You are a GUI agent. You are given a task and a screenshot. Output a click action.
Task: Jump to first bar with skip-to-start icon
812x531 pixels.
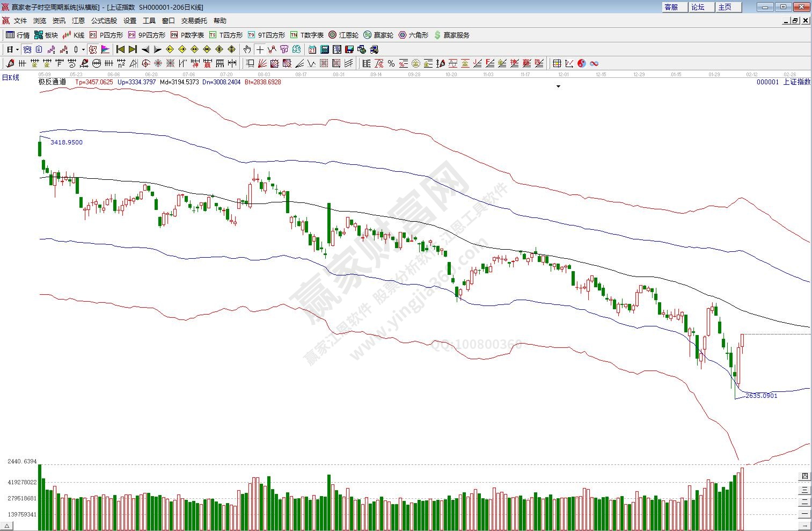[x=120, y=49]
